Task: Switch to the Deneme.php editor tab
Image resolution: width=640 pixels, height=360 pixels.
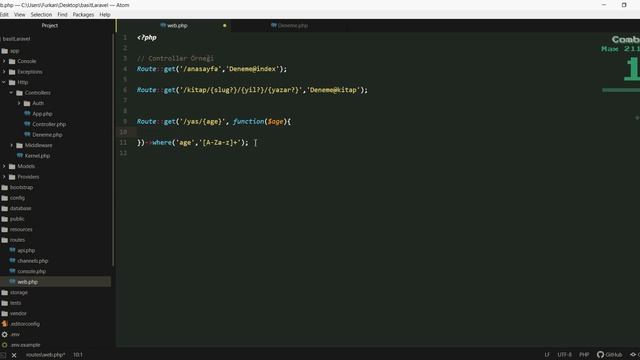Action: tap(289, 26)
